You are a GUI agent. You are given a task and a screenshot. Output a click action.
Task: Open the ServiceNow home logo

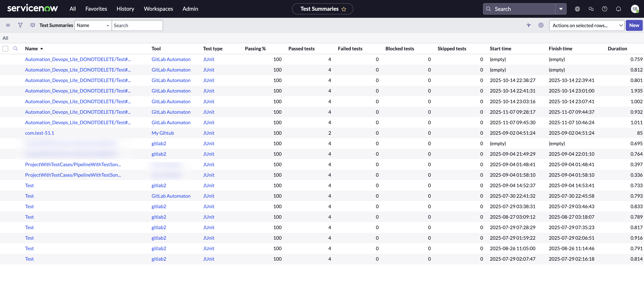click(33, 9)
